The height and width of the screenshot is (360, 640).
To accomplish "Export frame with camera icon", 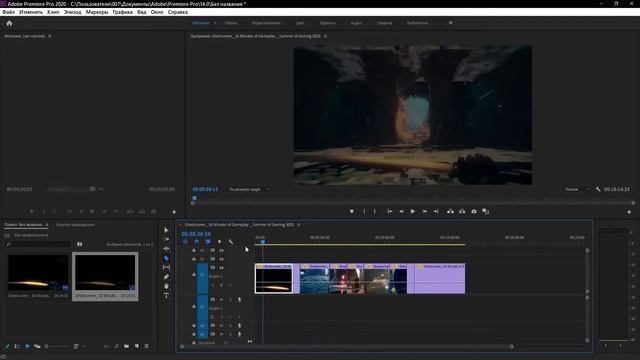I will (474, 211).
